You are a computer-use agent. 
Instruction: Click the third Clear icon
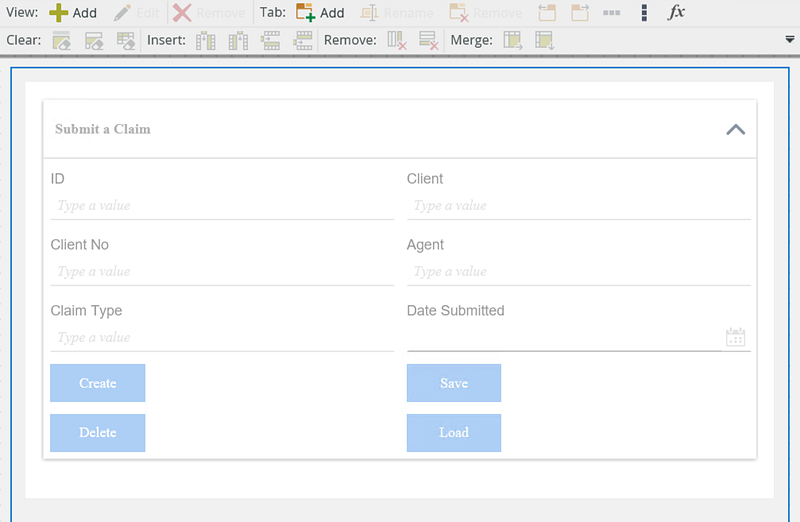point(126,40)
